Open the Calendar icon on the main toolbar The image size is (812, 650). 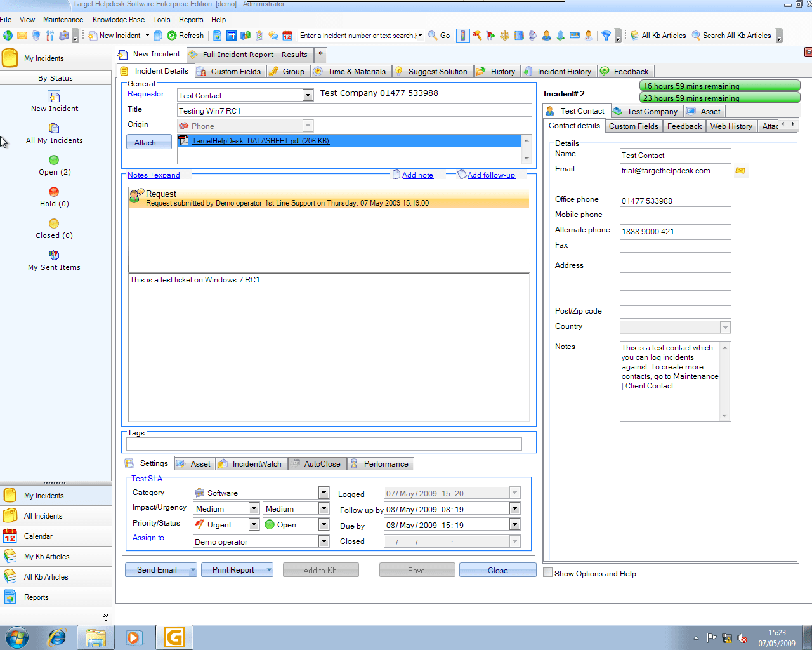[x=287, y=36]
